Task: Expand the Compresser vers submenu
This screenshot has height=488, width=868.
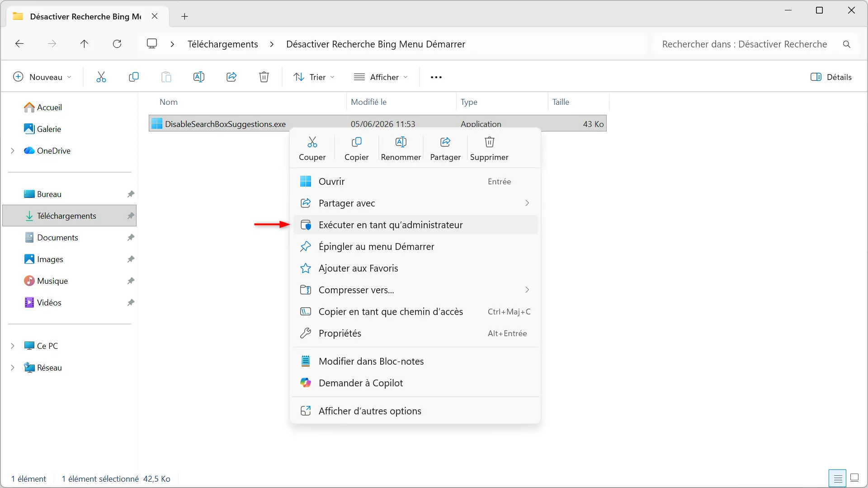Action: pyautogui.click(x=527, y=290)
